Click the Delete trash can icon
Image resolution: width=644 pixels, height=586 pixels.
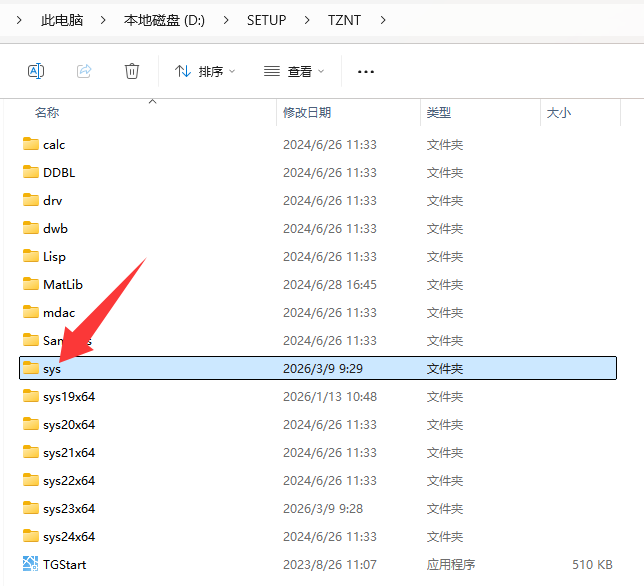[x=132, y=71]
